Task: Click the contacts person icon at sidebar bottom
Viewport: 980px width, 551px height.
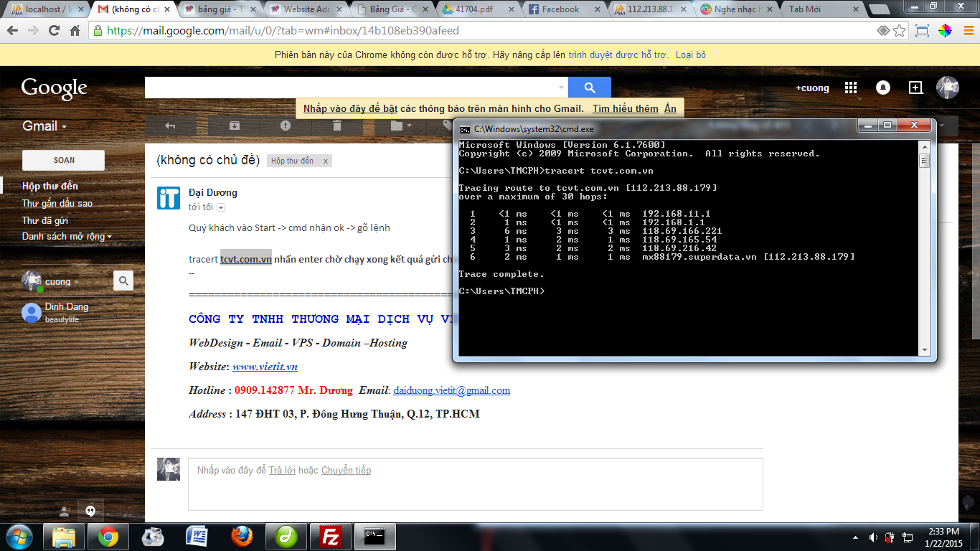Action: 65,512
